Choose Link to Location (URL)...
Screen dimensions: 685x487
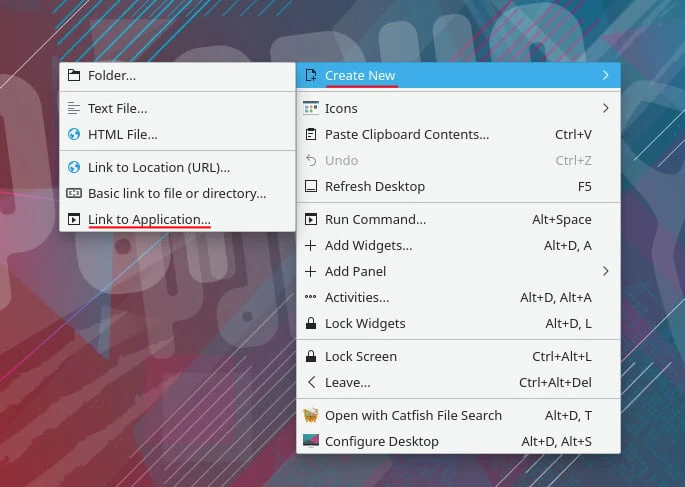[158, 167]
